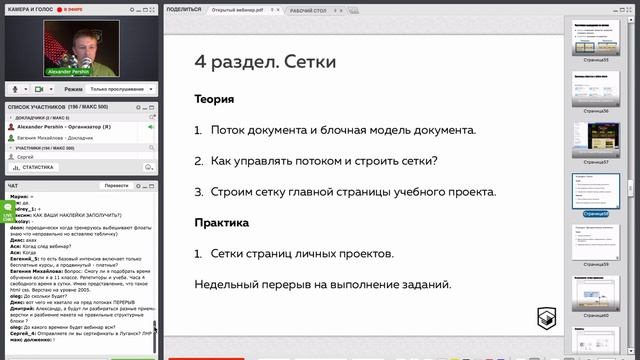Open settings gear of participants list panel
Image resolution: width=640 pixels, height=360 pixels.
pyautogui.click(x=138, y=107)
